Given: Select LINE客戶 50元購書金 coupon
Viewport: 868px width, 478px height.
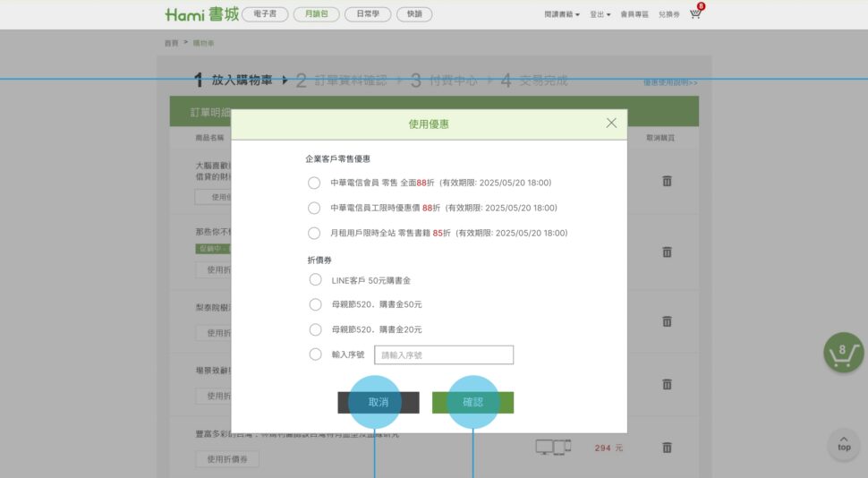Looking at the screenshot, I should [x=315, y=279].
